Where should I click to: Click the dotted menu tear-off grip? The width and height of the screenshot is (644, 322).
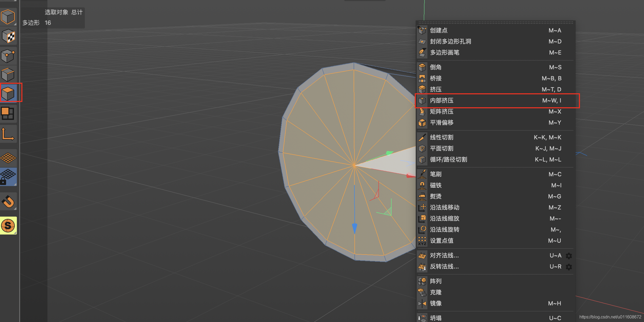coord(495,23)
